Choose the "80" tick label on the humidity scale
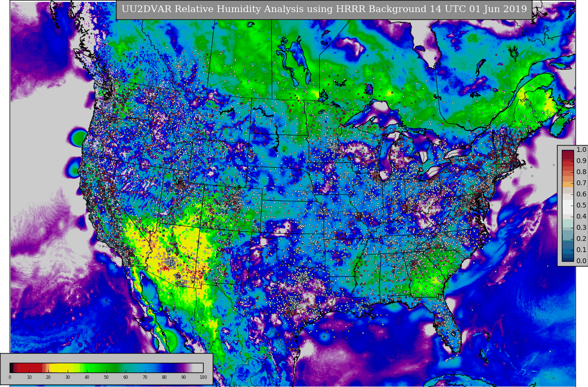 [x=164, y=377]
